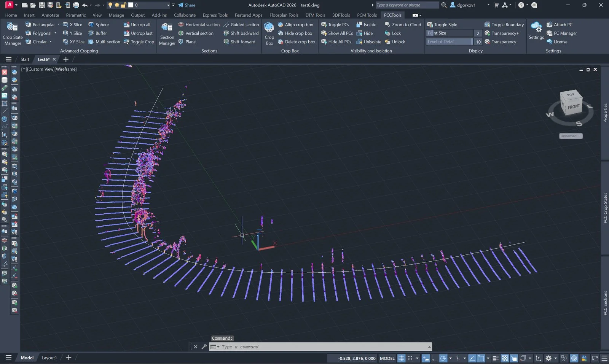The height and width of the screenshot is (364, 609).
Task: Click the large Crop Box button
Action: point(269,33)
